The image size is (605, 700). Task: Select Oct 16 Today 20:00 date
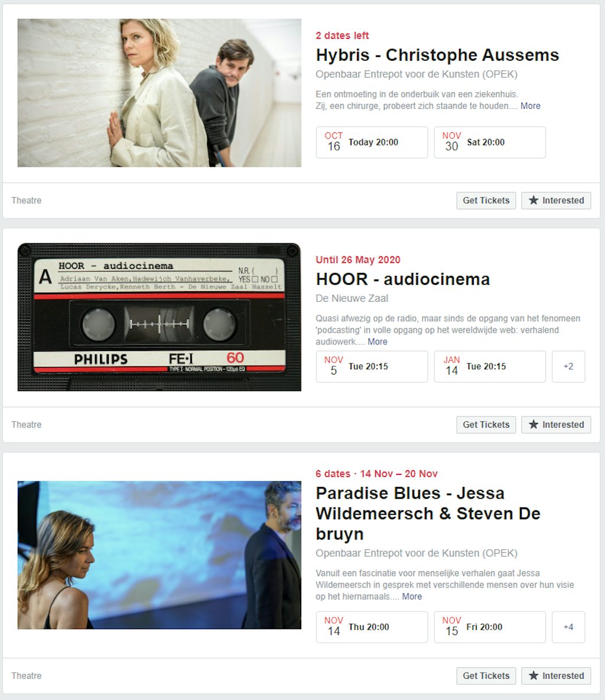(x=372, y=142)
